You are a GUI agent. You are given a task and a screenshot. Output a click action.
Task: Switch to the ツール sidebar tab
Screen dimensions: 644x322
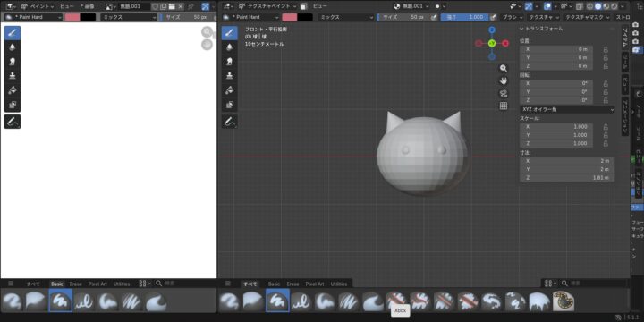(x=624, y=62)
